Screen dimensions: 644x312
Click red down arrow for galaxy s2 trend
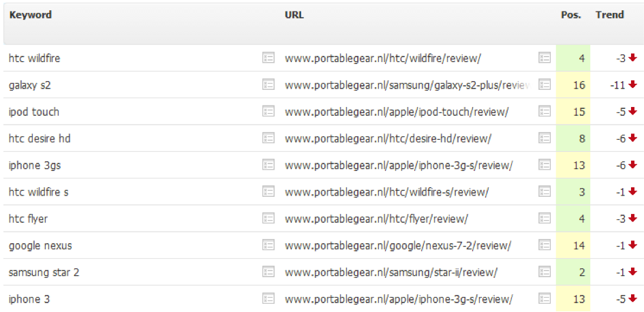coord(633,84)
